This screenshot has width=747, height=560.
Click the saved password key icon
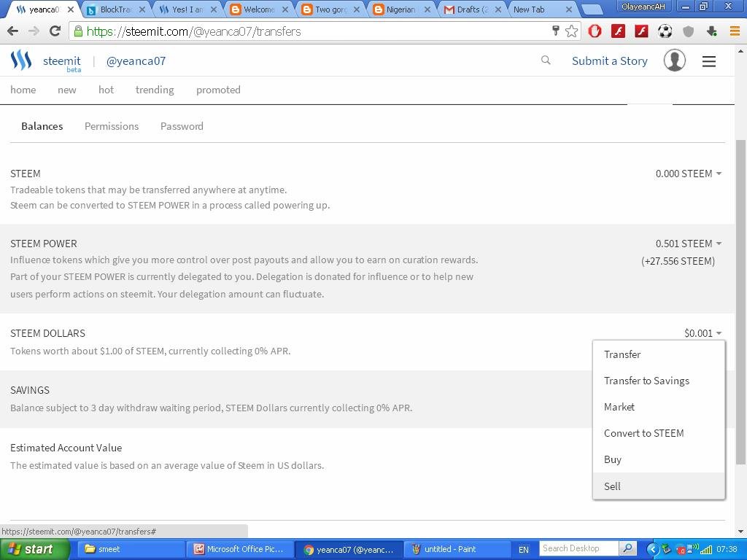click(x=555, y=31)
